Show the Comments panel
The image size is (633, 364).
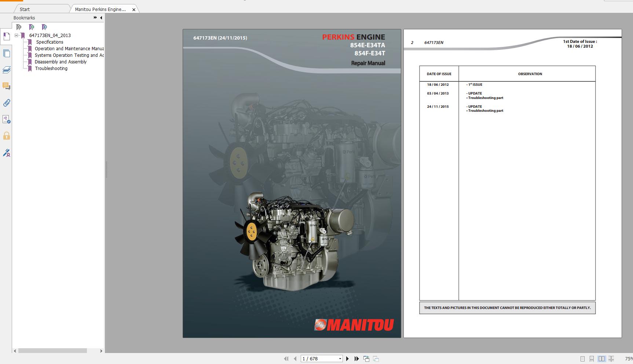[7, 87]
